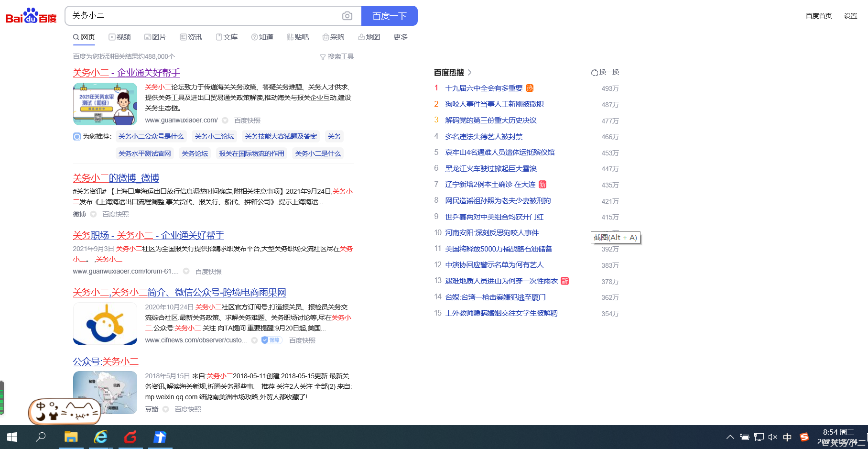Open the 资讯 tab
The height and width of the screenshot is (449, 868).
(x=191, y=37)
